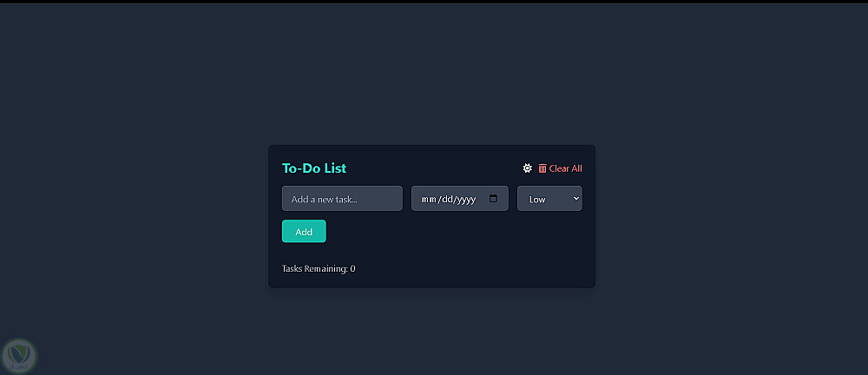
Task: Click the word List in the title
Action: coord(335,168)
